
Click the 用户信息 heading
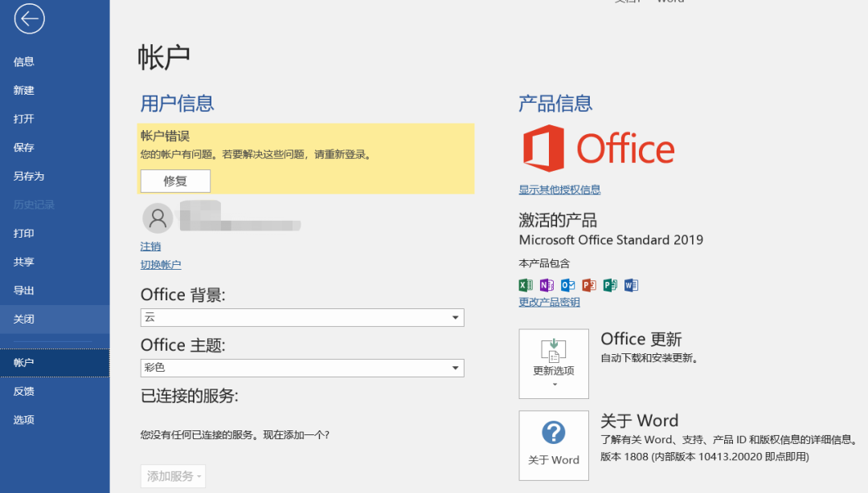(x=177, y=104)
